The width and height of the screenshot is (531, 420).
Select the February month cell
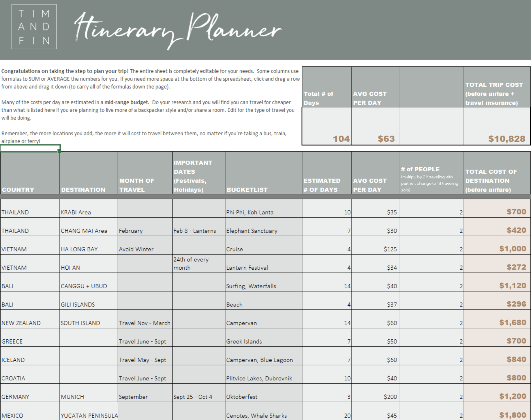click(x=145, y=227)
